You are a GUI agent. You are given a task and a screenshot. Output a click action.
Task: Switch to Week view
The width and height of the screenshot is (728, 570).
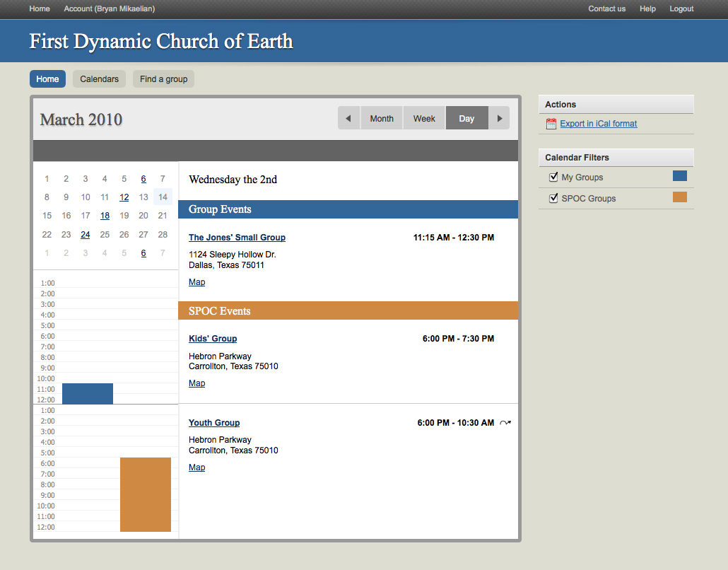click(424, 118)
